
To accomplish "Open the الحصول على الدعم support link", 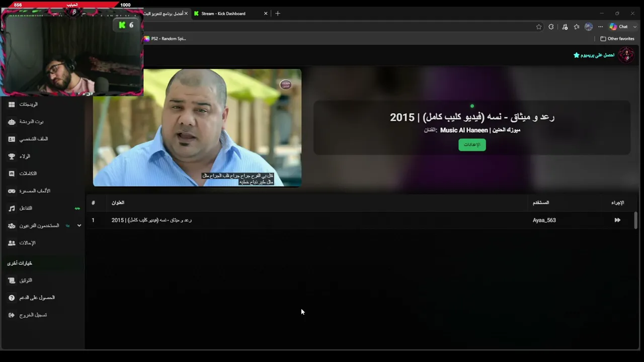I will [x=37, y=298].
